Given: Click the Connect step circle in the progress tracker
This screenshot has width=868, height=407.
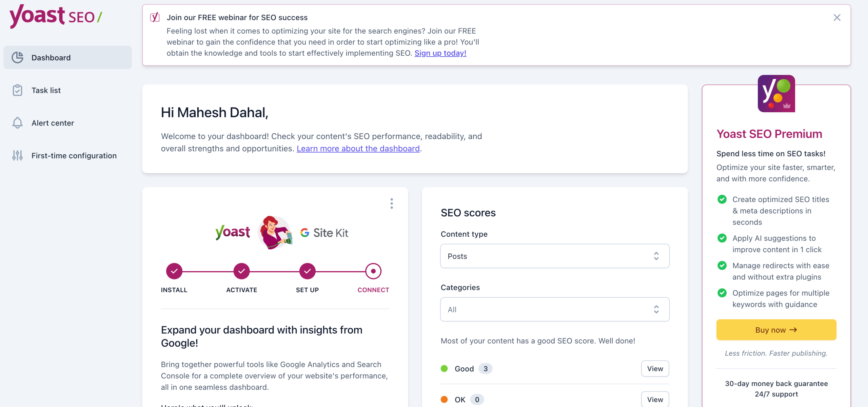Looking at the screenshot, I should (373, 271).
